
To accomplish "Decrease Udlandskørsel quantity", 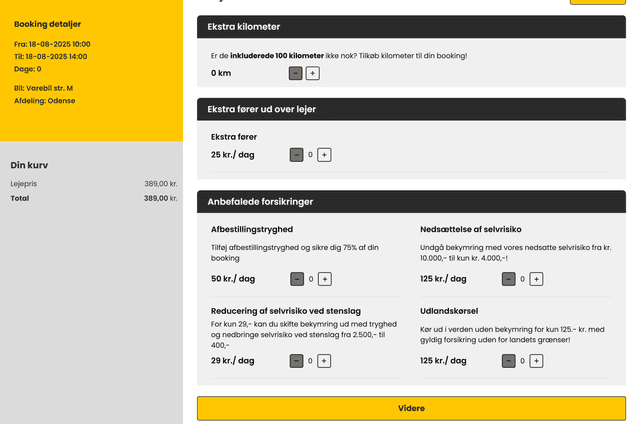I will tap(508, 361).
